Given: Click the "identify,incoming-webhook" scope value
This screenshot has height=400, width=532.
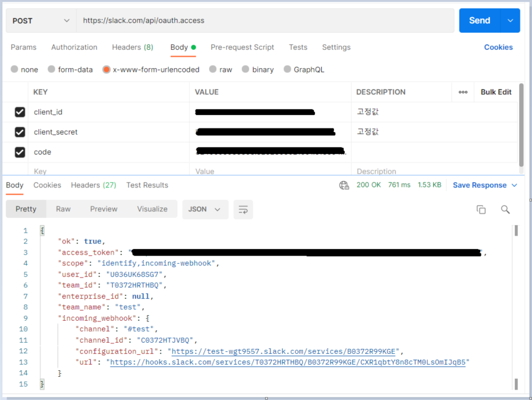Looking at the screenshot, I should point(156,264).
